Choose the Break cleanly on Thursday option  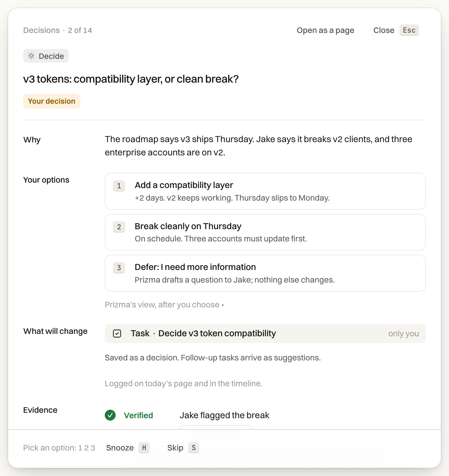(265, 232)
